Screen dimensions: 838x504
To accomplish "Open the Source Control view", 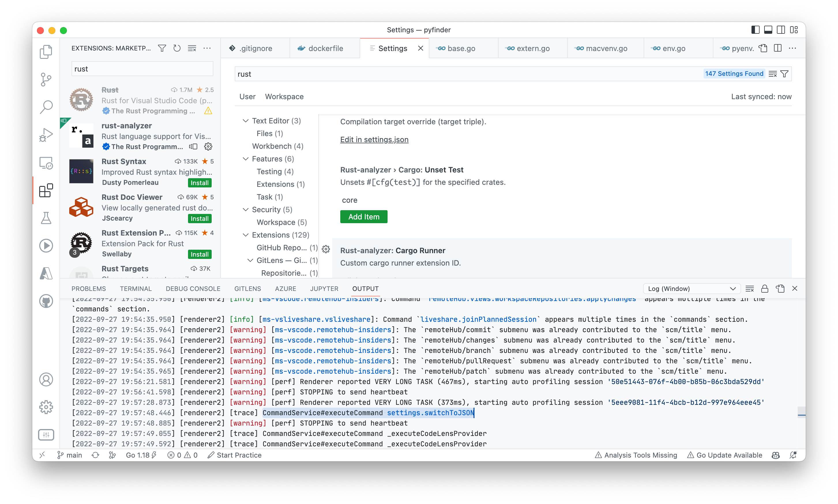I will point(46,80).
